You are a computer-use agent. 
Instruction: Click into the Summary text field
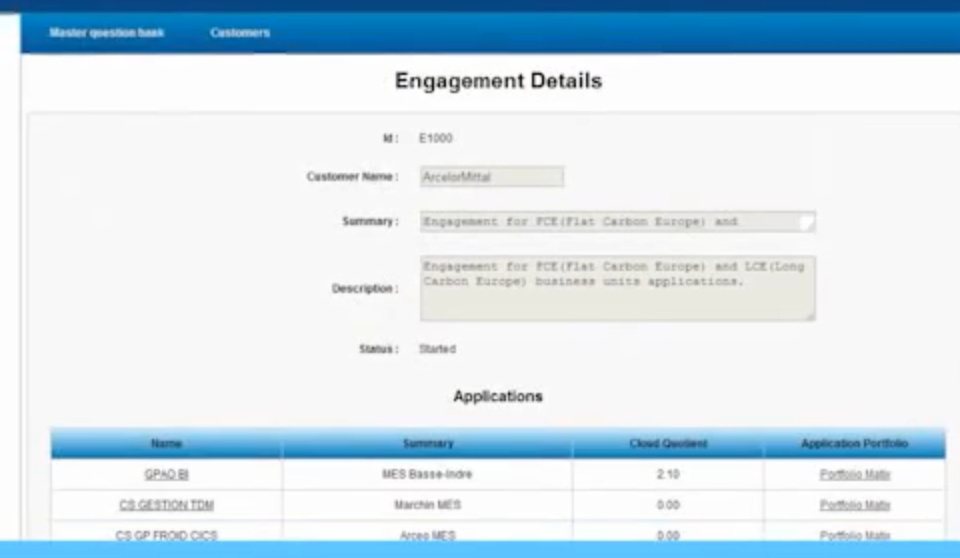click(617, 222)
